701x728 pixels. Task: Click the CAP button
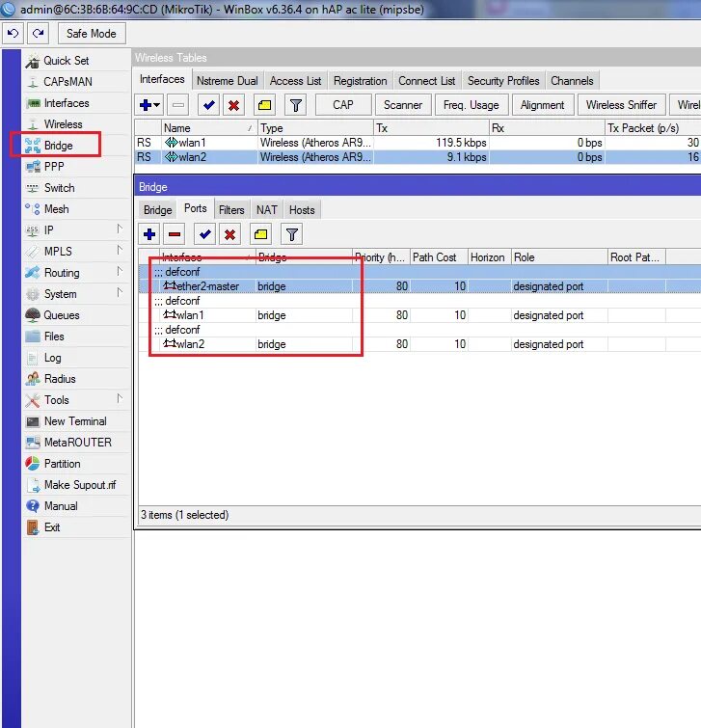[x=343, y=105]
